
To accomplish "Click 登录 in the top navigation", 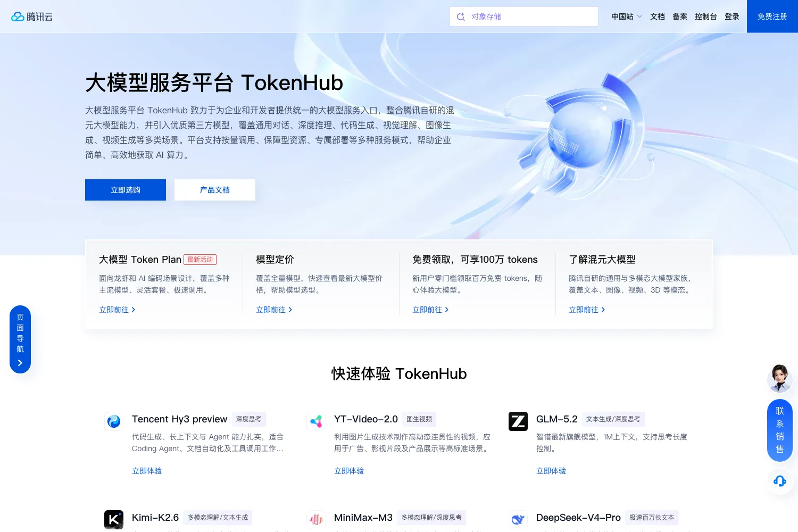I will [732, 16].
